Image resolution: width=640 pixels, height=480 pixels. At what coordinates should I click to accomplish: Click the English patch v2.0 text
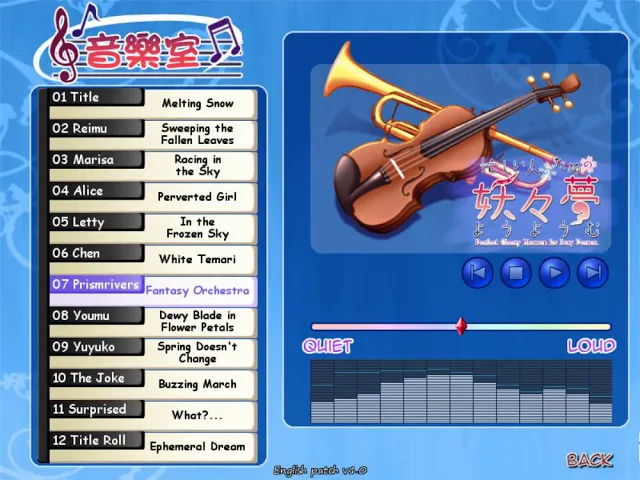pyautogui.click(x=320, y=471)
